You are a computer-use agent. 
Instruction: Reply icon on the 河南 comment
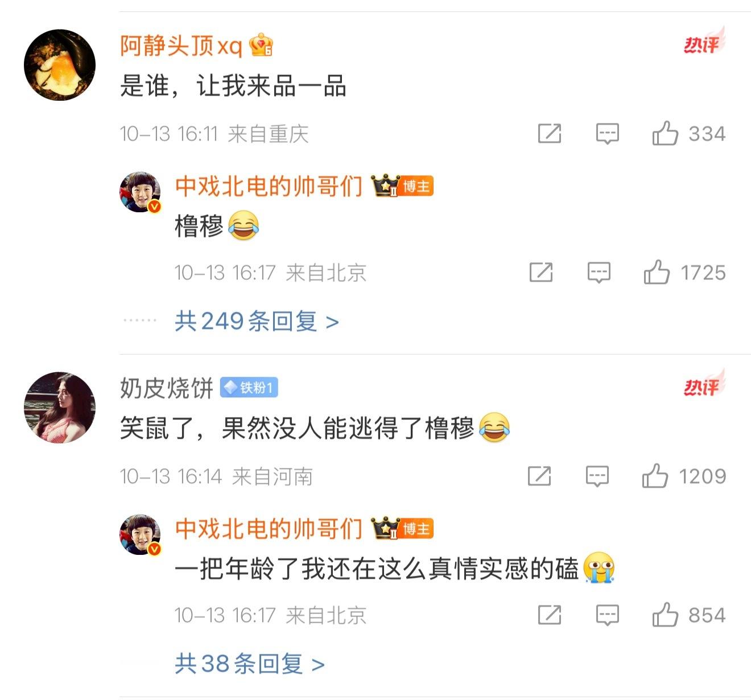597,476
